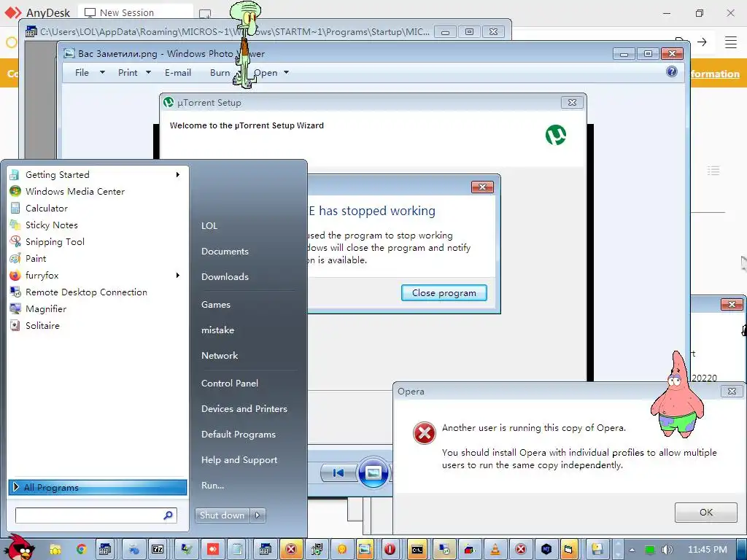Click the AnyDesk connect arrow icon
This screenshot has height=560, width=747.
pos(702,42)
